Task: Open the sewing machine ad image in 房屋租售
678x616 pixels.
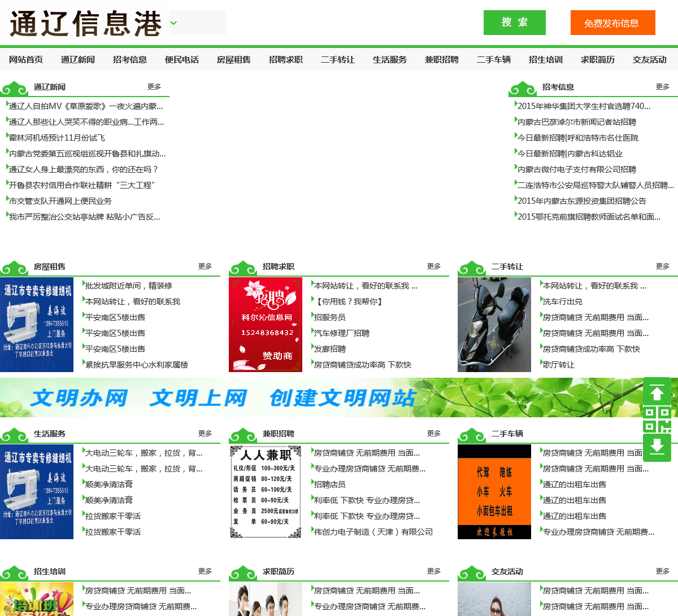Action: click(x=37, y=325)
